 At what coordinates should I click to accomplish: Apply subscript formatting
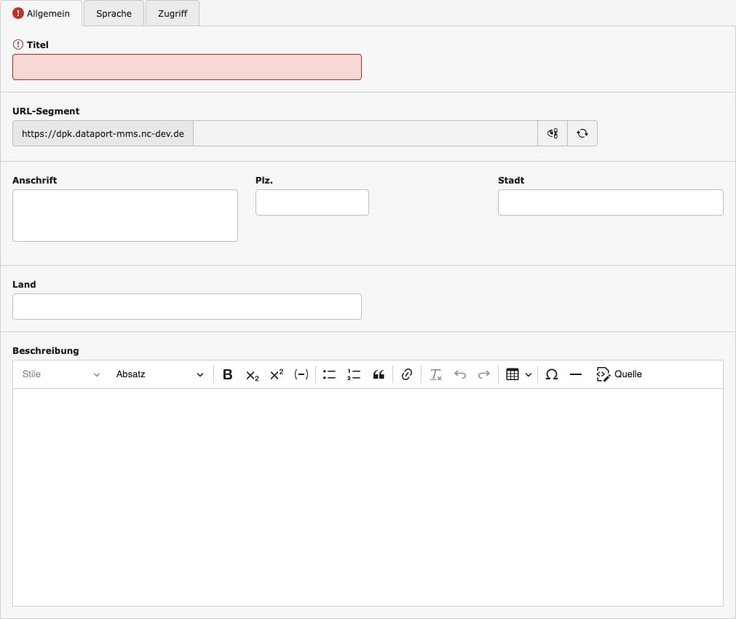click(252, 375)
